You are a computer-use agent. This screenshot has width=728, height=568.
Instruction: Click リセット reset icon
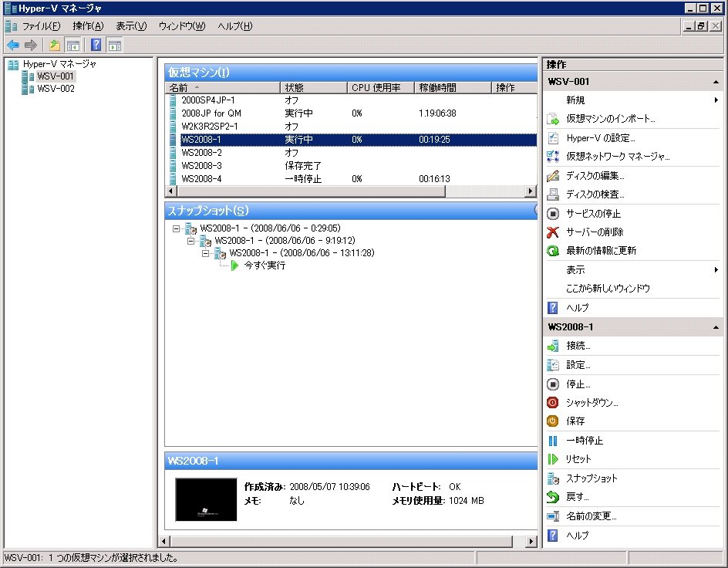click(552, 459)
